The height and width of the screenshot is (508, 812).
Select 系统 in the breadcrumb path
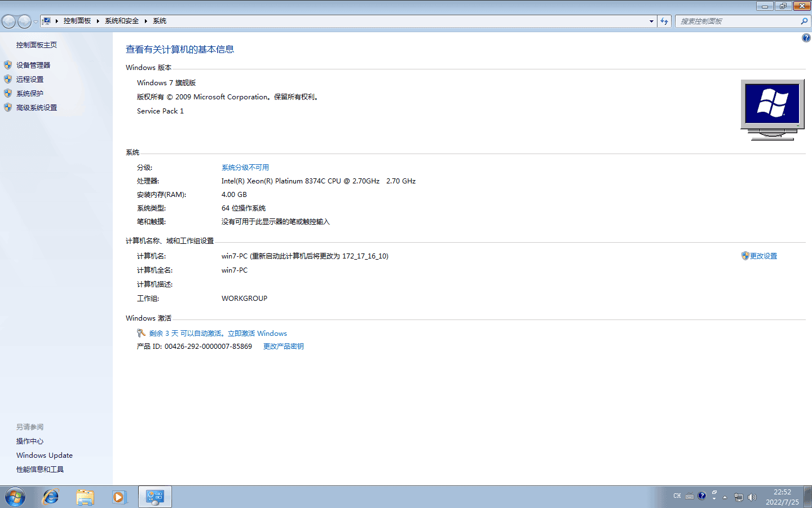click(160, 21)
